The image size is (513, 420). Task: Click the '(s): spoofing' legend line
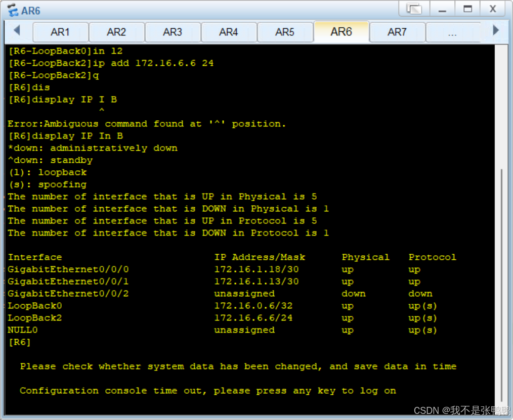pyautogui.click(x=48, y=184)
